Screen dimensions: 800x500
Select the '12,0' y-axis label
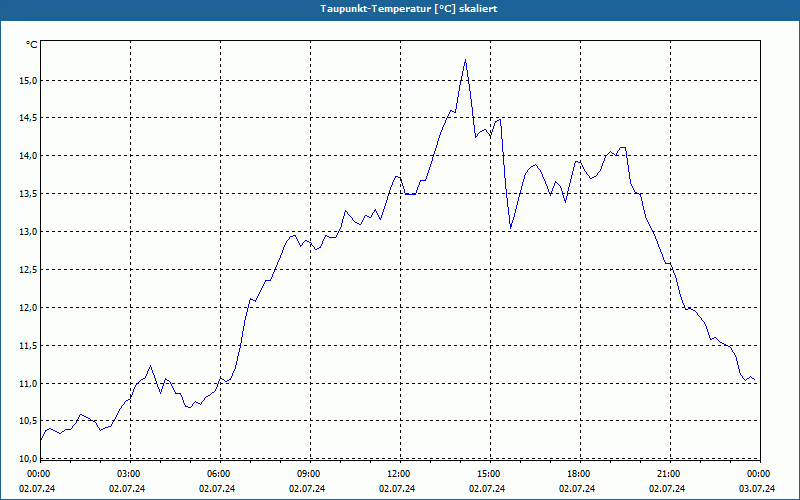pos(29,308)
